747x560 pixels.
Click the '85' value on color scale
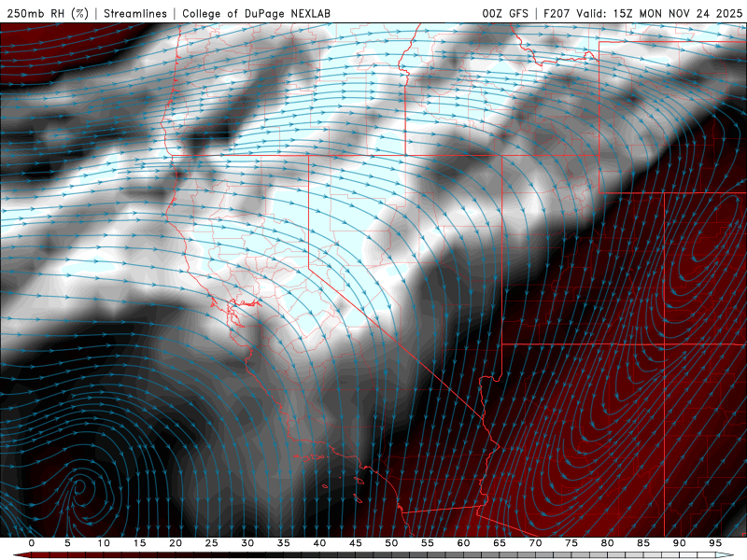point(643,543)
